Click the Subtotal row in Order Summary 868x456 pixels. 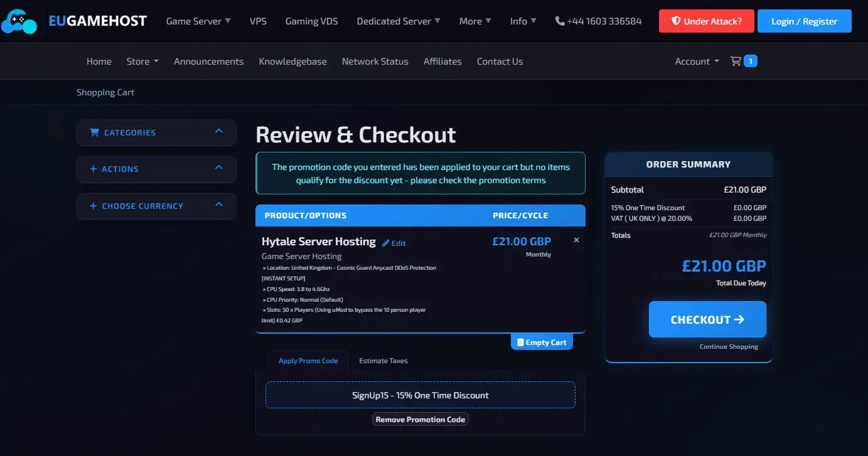click(x=689, y=189)
